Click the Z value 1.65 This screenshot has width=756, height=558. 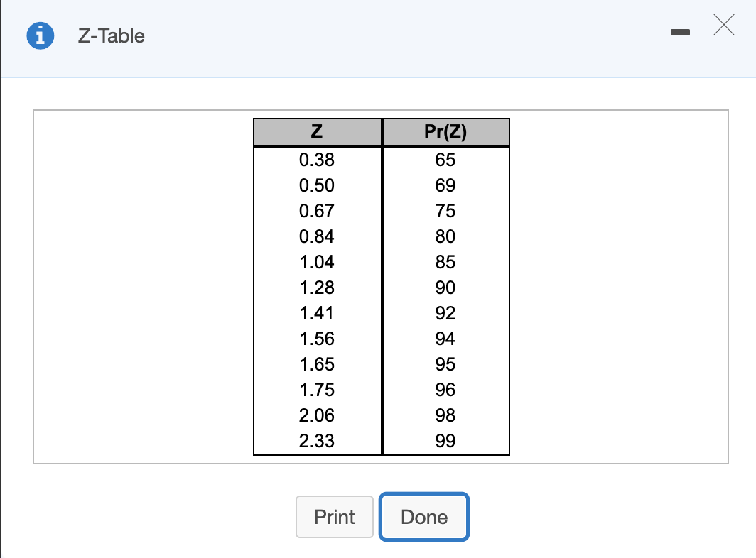click(317, 364)
